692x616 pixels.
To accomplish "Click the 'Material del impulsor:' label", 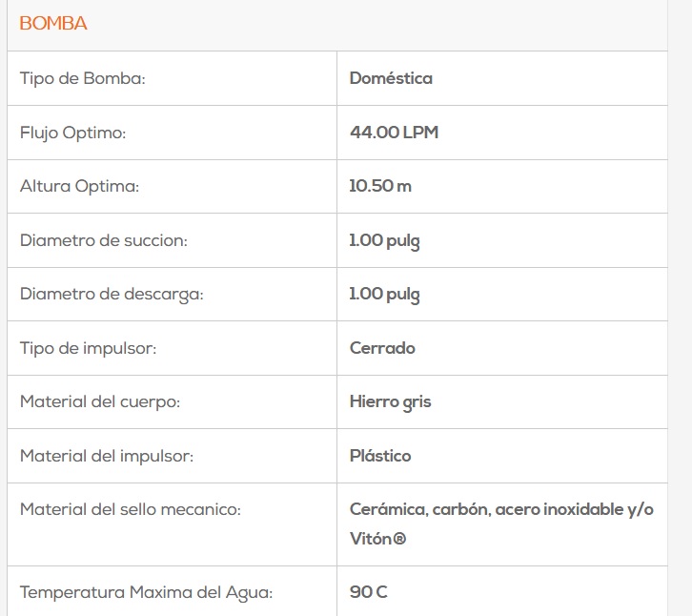I will [x=107, y=456].
